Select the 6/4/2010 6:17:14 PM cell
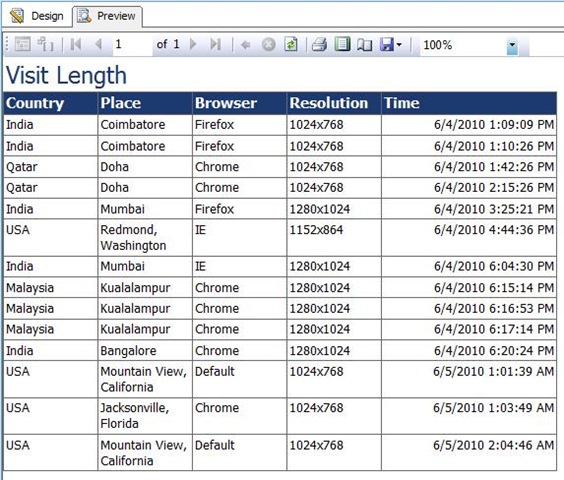 pos(469,329)
